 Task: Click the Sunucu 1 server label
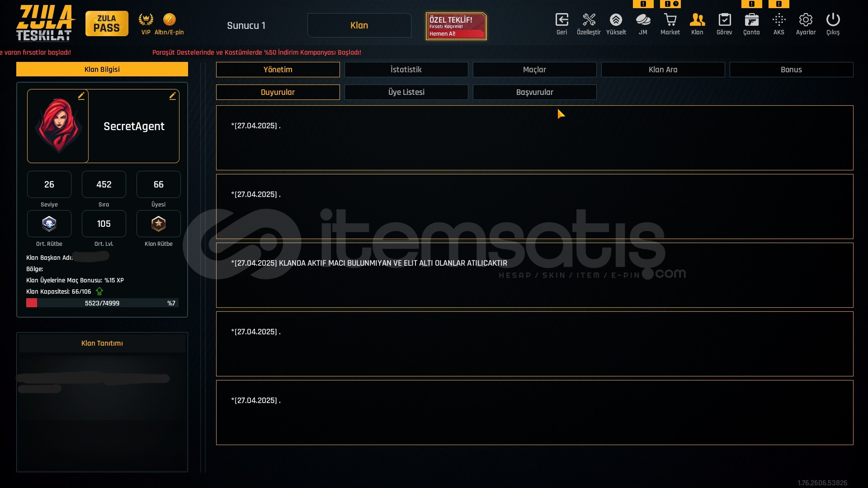246,25
